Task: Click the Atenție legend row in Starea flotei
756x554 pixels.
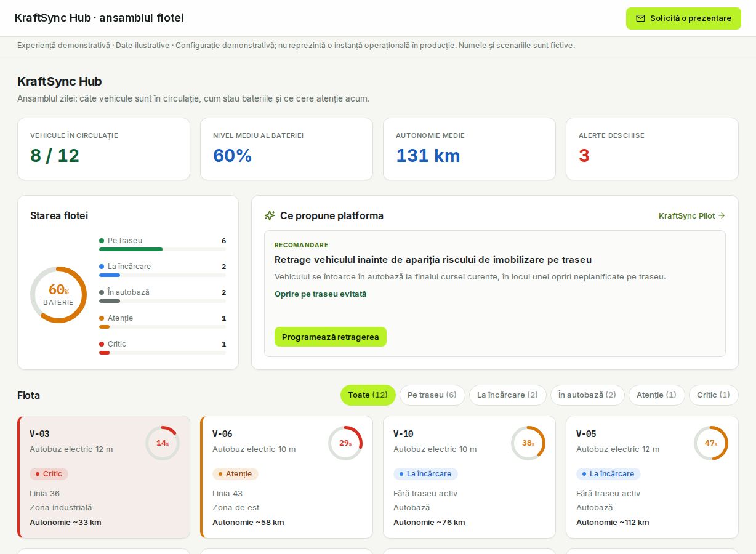Action: 163,321
